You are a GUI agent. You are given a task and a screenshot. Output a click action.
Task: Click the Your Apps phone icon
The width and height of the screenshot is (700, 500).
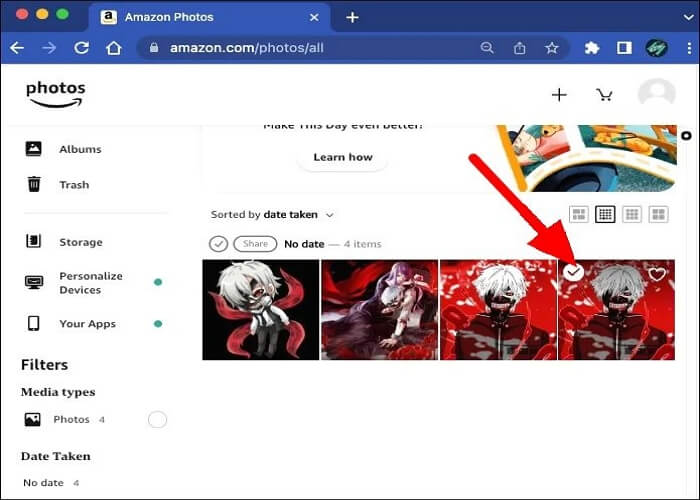(33, 323)
